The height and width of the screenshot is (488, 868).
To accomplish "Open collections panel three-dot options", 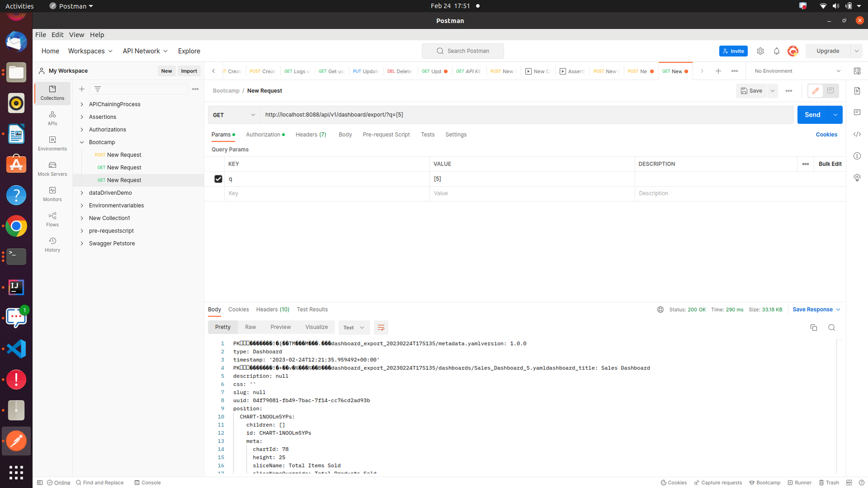I will tap(195, 89).
